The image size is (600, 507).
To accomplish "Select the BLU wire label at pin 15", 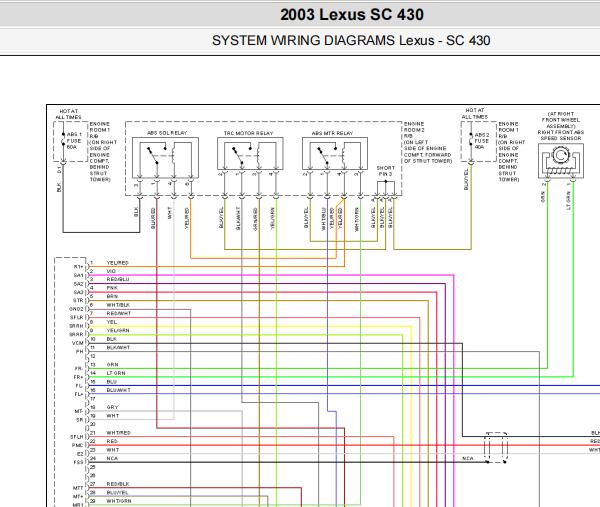I will point(111,381).
